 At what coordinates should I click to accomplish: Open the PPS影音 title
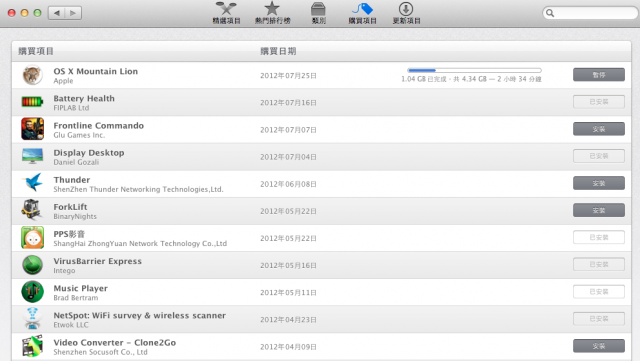point(69,234)
